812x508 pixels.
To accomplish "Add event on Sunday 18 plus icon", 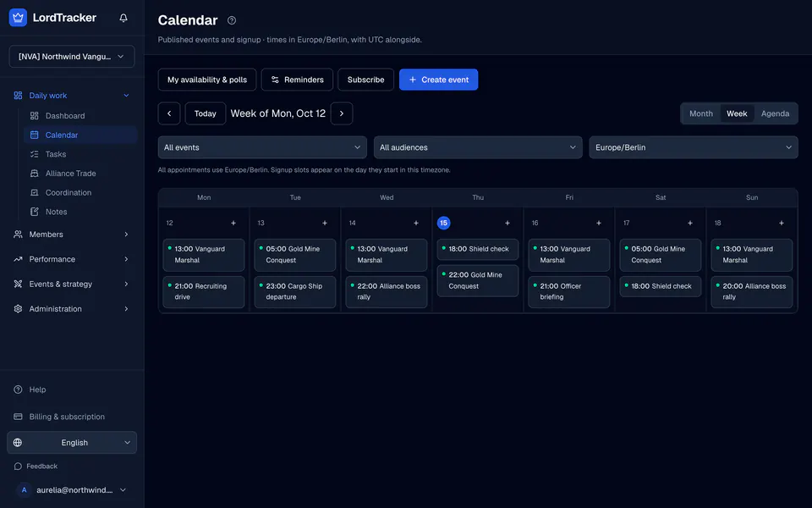I will coord(782,223).
